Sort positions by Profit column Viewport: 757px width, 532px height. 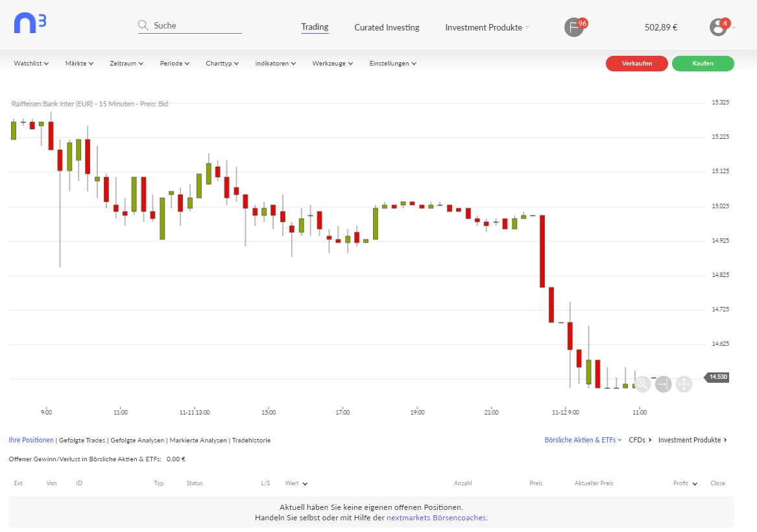coord(685,483)
